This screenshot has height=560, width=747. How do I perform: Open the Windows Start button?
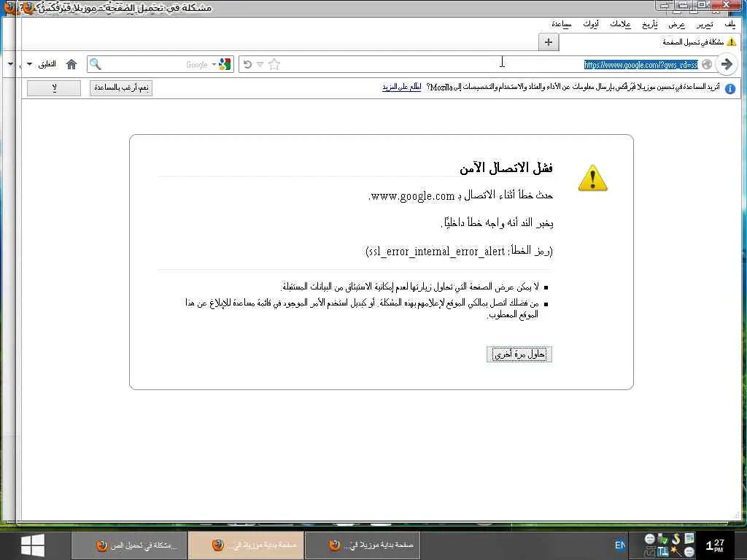[33, 545]
